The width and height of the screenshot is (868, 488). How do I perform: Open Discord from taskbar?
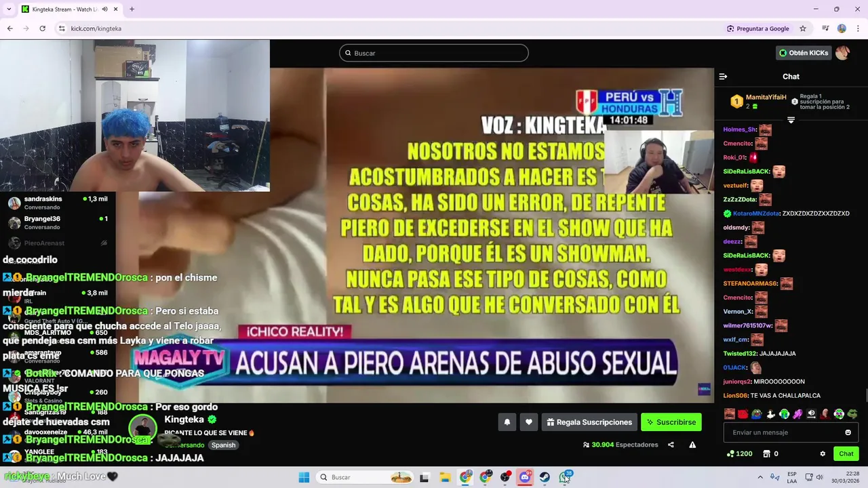coord(525,477)
